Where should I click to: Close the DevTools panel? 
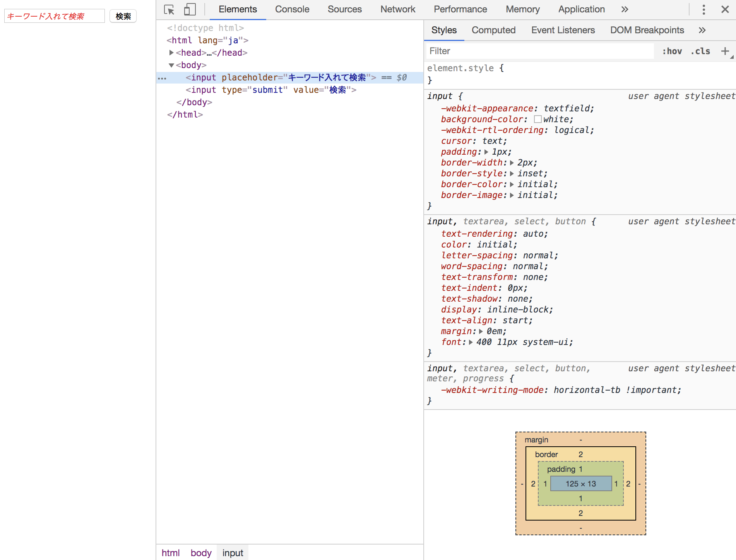coord(725,10)
